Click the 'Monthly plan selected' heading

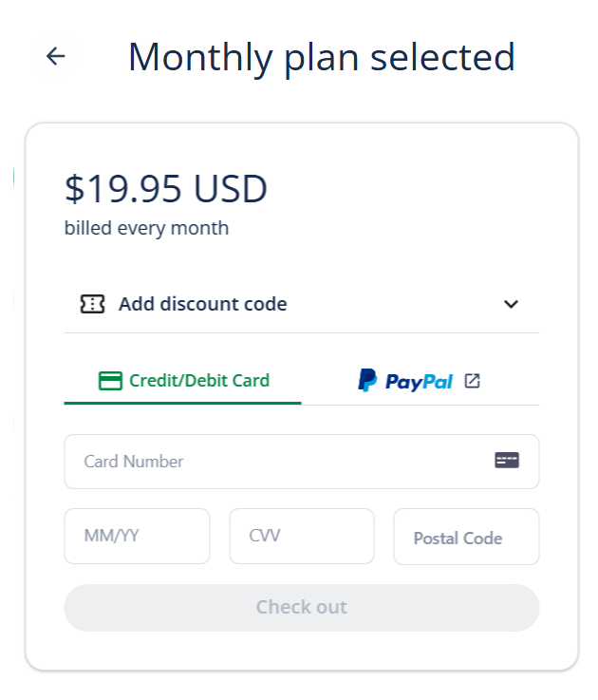coord(322,57)
